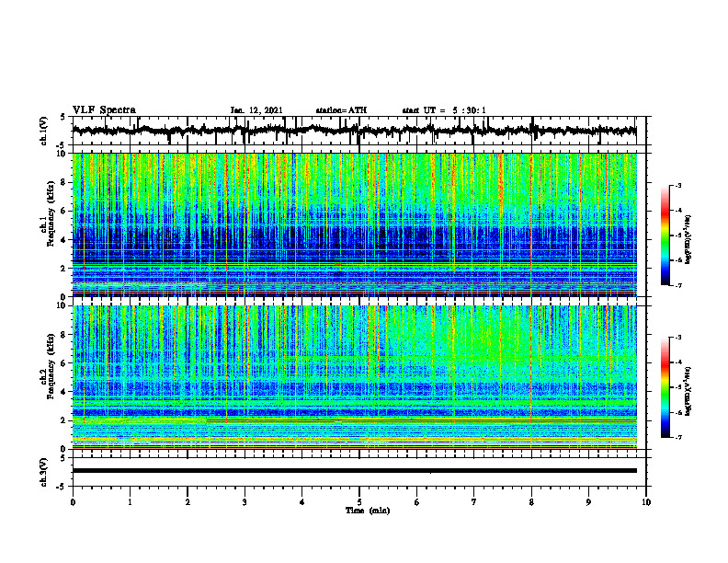Image resolution: width=728 pixels, height=563 pixels.
Task: Click the ch.1 "Frequency (kHz)" axis label
Action: click(x=51, y=214)
